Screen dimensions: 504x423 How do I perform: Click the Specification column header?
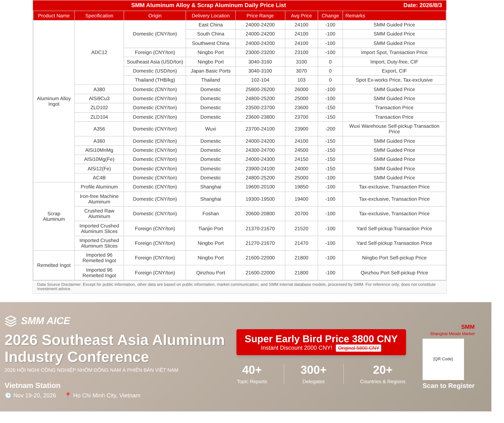(x=99, y=16)
